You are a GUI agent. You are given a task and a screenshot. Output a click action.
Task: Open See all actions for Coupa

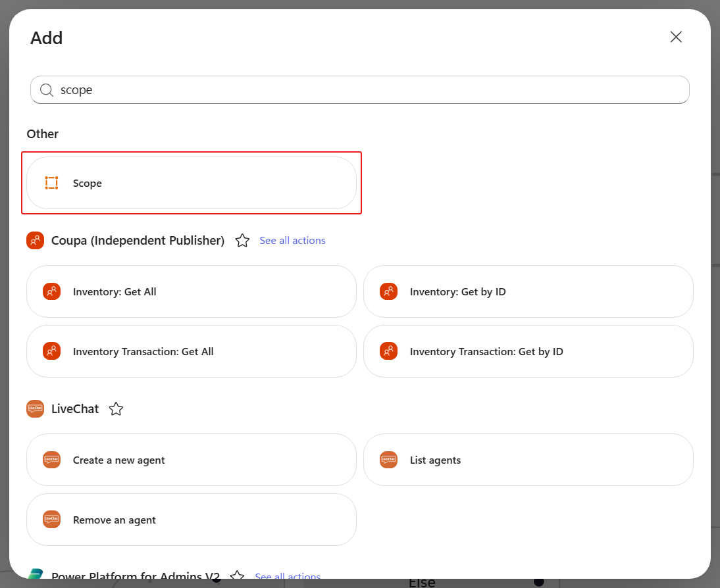coord(292,241)
